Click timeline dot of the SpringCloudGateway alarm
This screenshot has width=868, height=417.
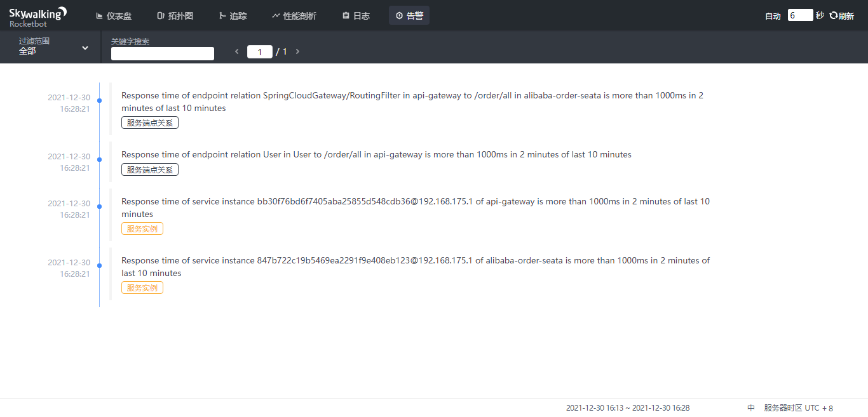coord(99,100)
